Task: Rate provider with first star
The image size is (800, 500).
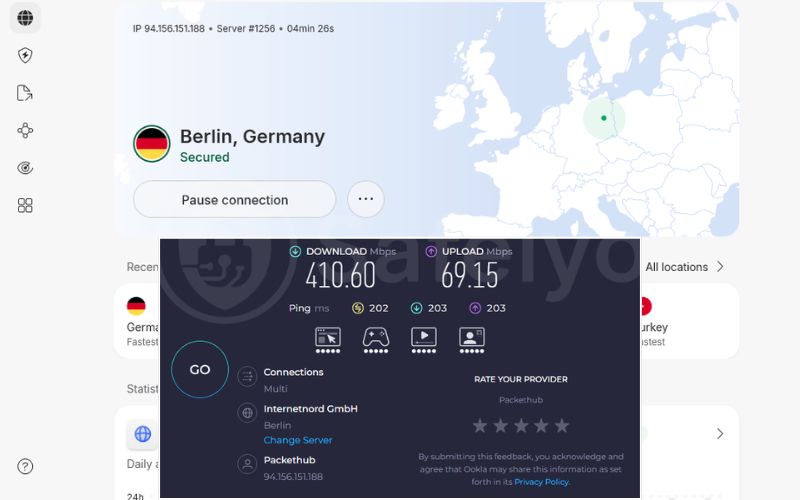Action: pyautogui.click(x=480, y=425)
